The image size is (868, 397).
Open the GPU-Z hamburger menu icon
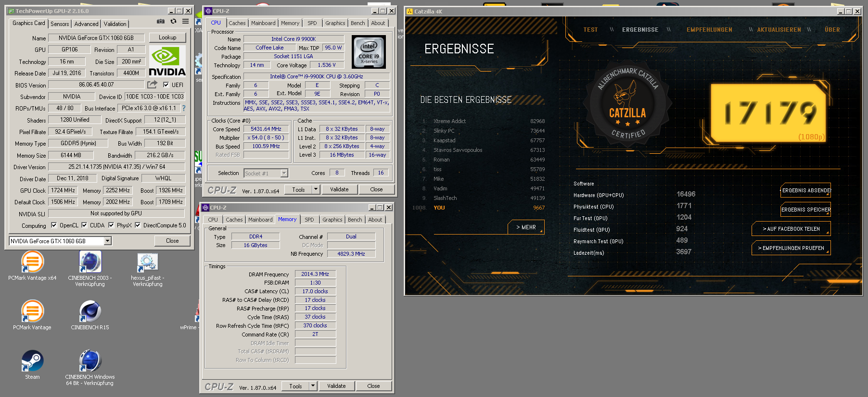coord(185,21)
